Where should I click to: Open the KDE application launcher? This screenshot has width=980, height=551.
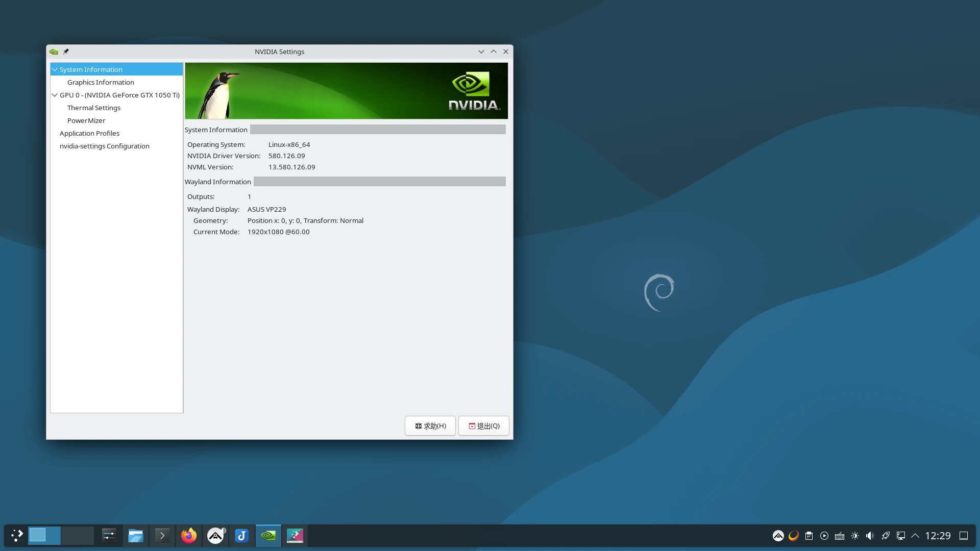coord(17,536)
